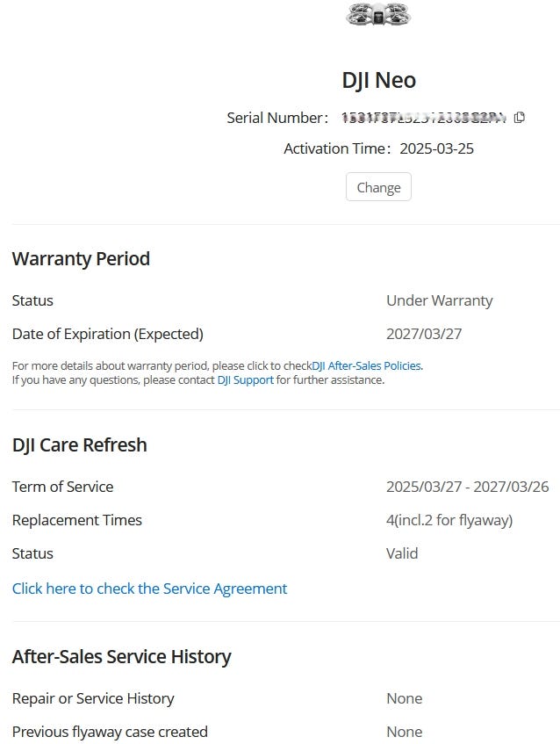Click the After-Sales Service History heading

pyautogui.click(x=121, y=657)
